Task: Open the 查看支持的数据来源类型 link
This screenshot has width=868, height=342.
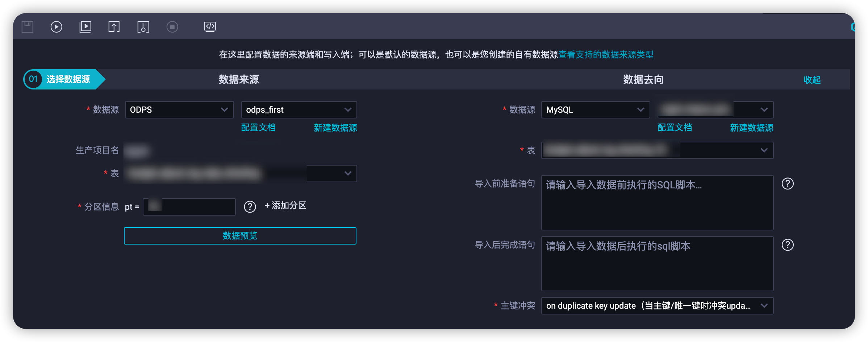Action: [605, 54]
